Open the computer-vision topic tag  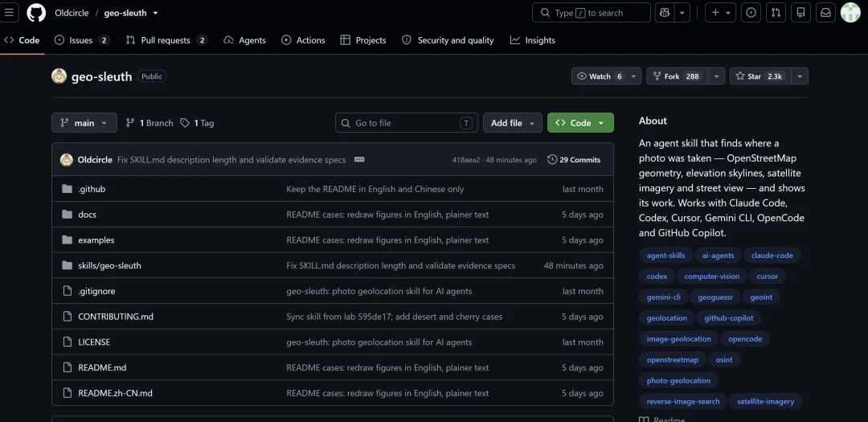pos(711,276)
